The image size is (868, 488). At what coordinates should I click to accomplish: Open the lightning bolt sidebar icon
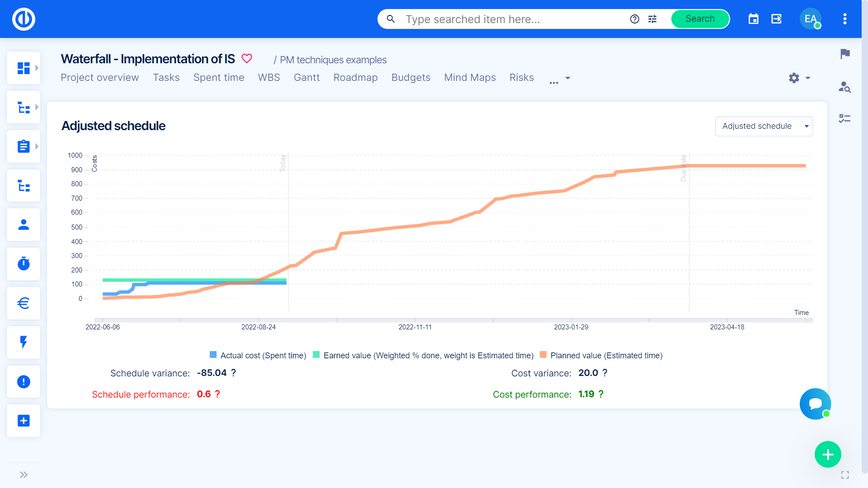pos(24,343)
